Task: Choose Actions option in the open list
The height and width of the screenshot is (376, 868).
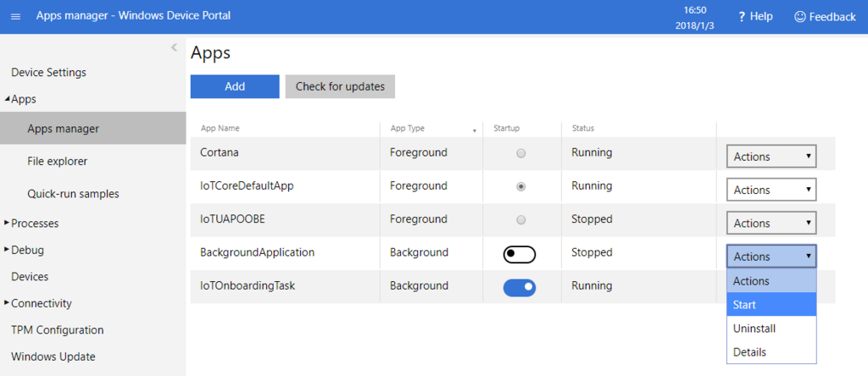Action: 771,281
